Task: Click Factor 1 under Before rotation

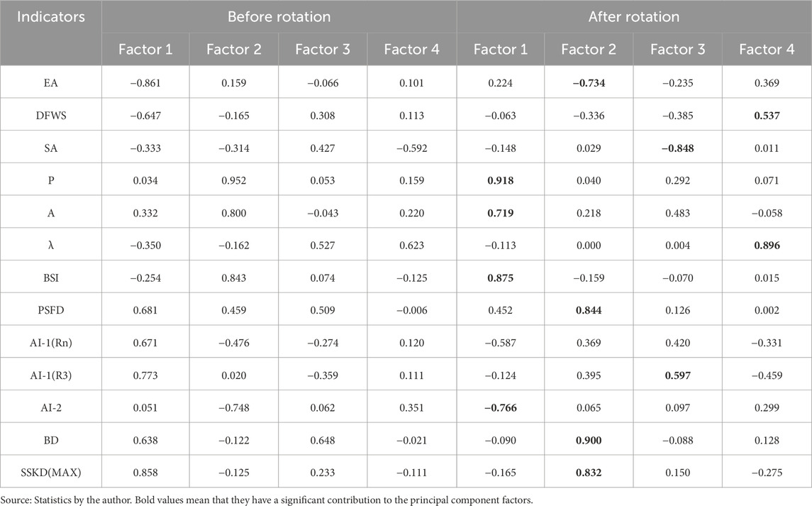Action: (146, 49)
